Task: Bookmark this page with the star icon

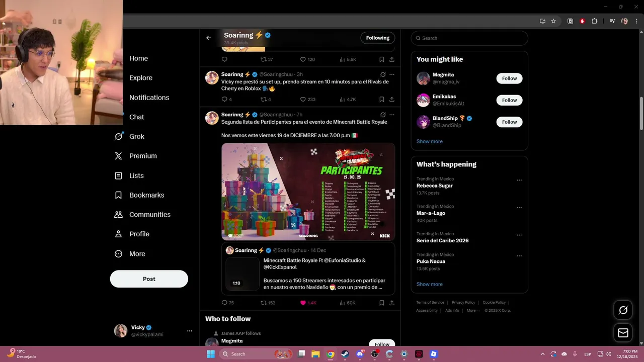Action: [553, 21]
